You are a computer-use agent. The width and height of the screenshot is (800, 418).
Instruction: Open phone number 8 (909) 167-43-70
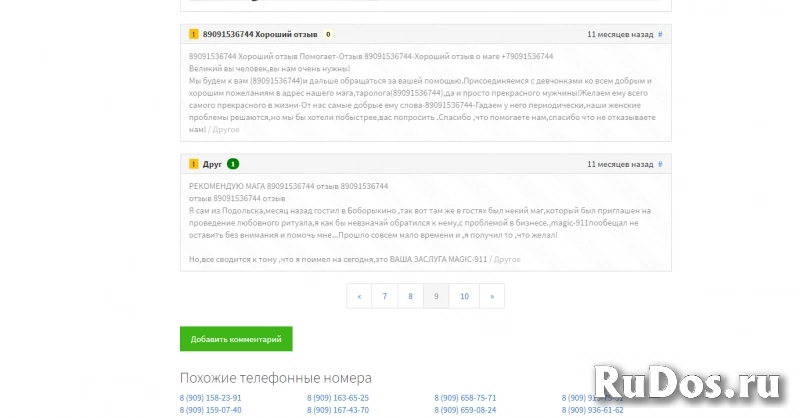point(338,410)
